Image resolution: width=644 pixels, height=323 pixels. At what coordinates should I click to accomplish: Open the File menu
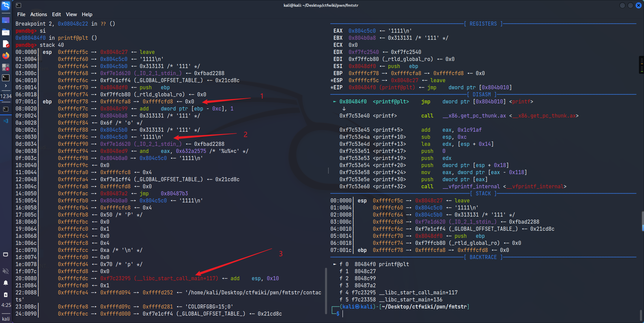click(21, 14)
